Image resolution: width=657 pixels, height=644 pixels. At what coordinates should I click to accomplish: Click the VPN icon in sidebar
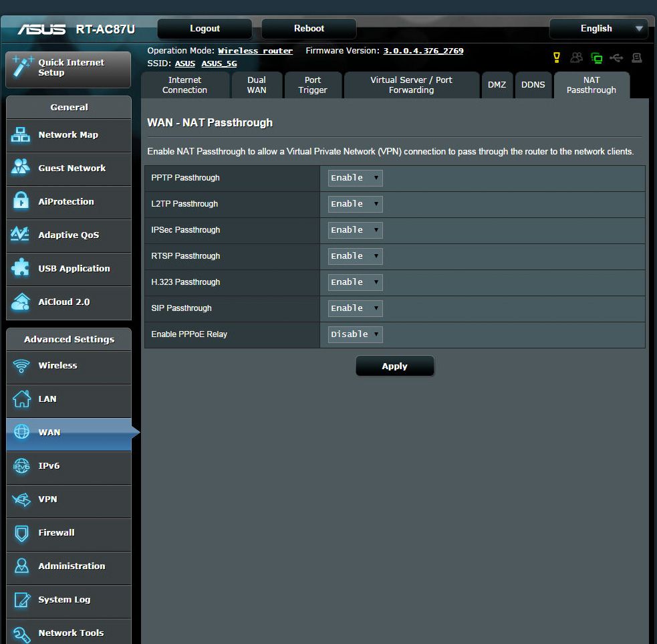[21, 499]
